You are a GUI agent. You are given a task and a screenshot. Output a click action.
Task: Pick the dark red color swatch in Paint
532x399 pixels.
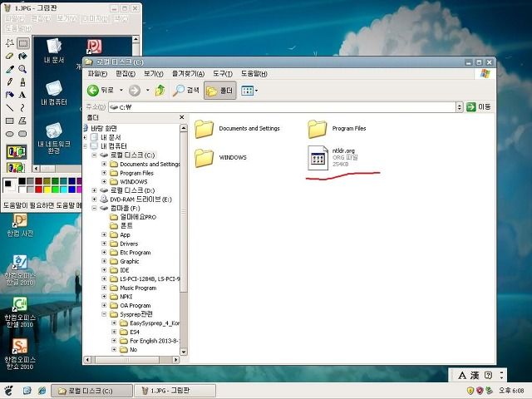[x=39, y=181]
